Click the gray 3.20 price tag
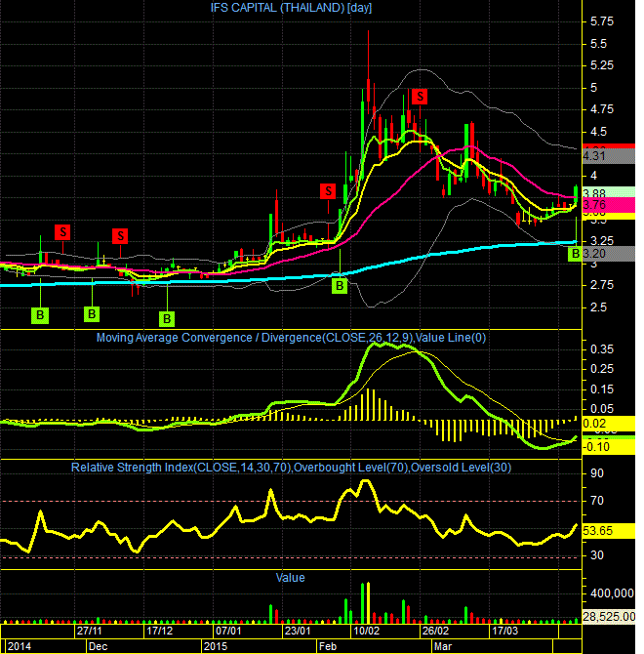The height and width of the screenshot is (654, 644). coord(608,254)
